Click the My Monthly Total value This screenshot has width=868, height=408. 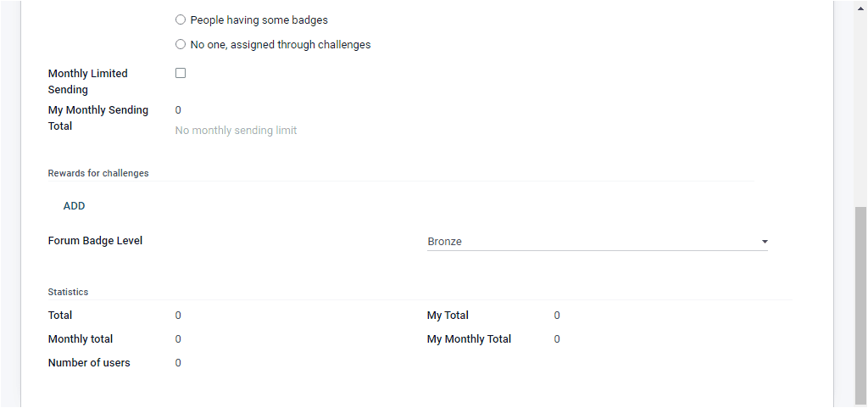point(557,339)
